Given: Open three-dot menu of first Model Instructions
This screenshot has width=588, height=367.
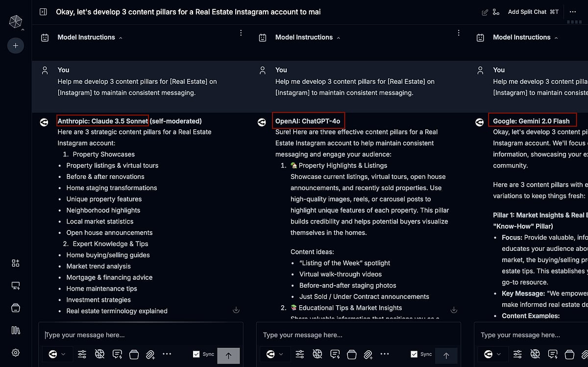Looking at the screenshot, I should [241, 33].
